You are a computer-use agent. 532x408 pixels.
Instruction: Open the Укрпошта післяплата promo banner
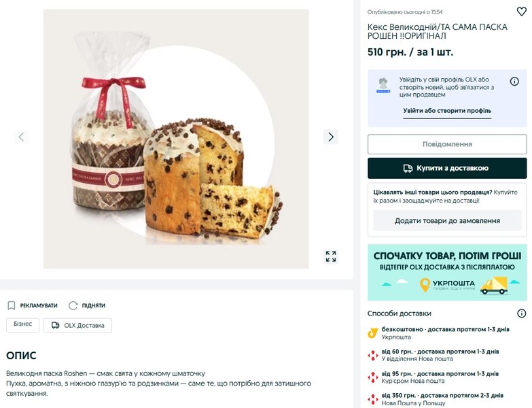tap(447, 272)
